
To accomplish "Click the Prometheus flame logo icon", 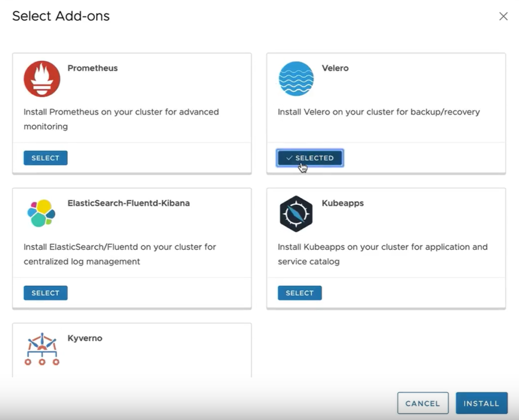I will point(42,79).
